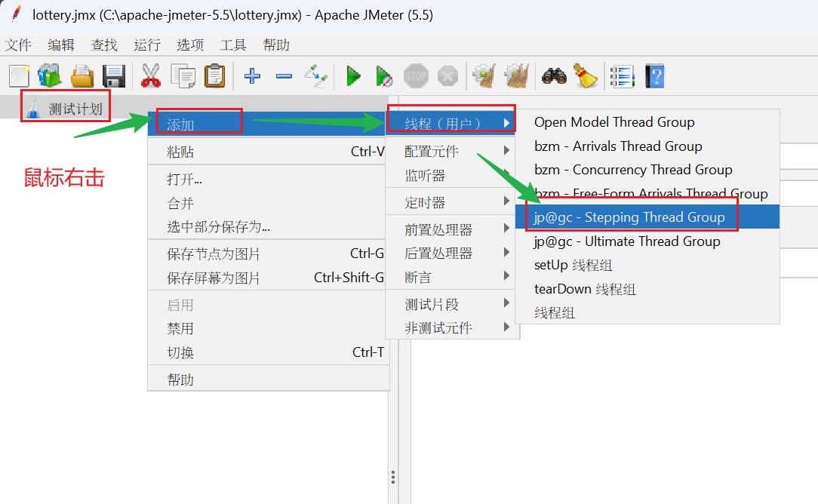Expand the 后置处理器 submenu
The height and width of the screenshot is (504, 818).
click(x=451, y=253)
